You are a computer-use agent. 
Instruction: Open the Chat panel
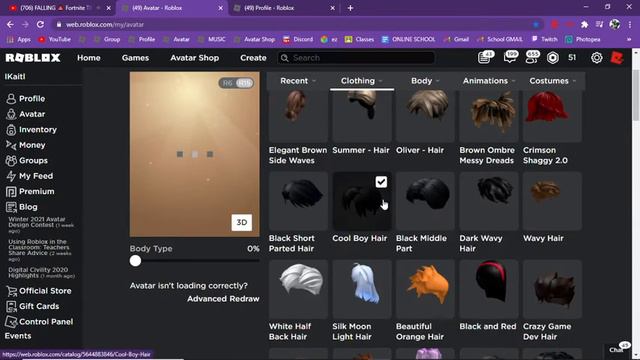click(x=618, y=349)
